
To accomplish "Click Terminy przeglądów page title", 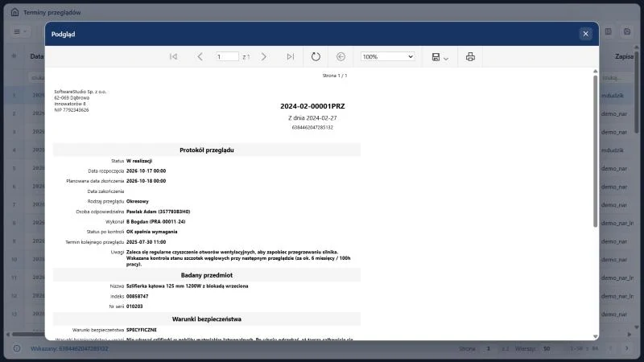I will [52, 12].
